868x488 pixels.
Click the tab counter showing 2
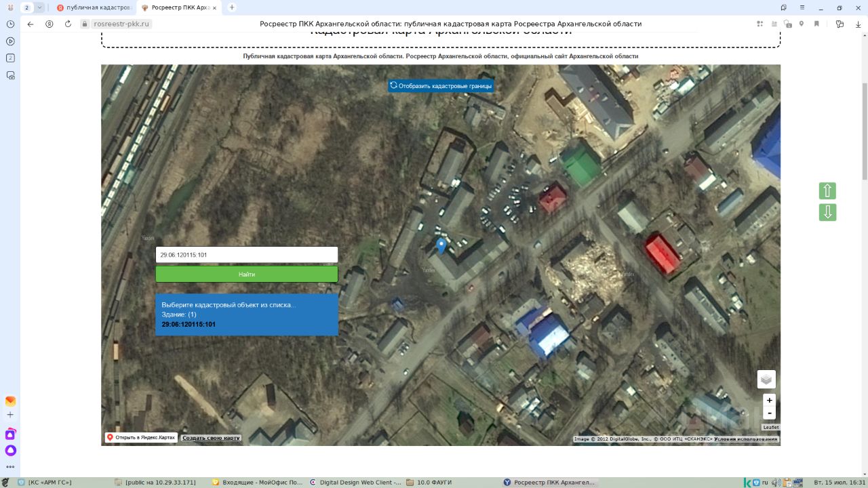26,7
